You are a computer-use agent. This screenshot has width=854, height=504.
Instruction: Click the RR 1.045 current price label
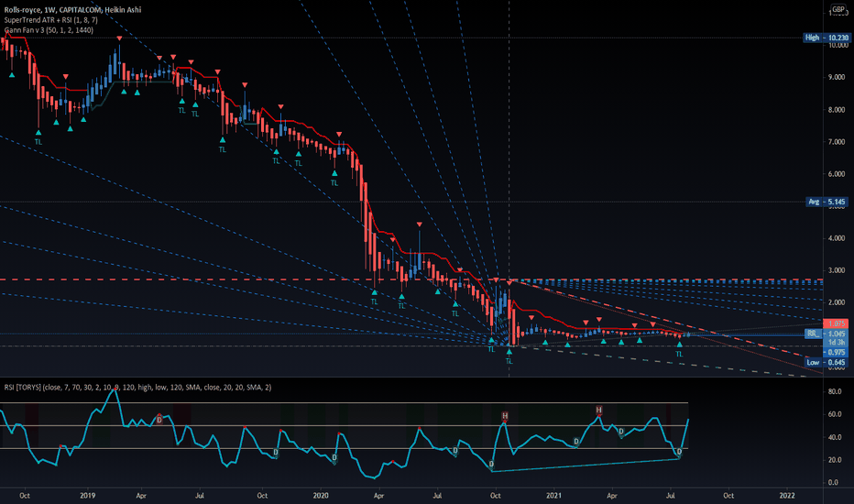[x=827, y=334]
